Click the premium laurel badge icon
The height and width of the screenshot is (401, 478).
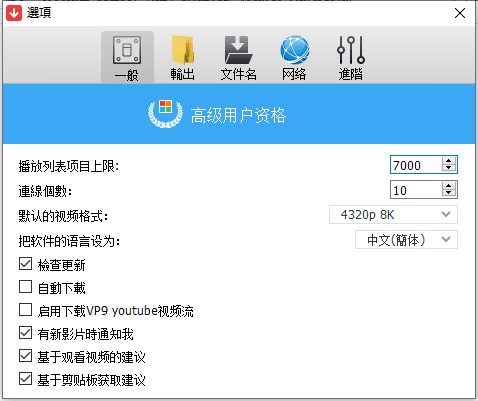tap(165, 113)
